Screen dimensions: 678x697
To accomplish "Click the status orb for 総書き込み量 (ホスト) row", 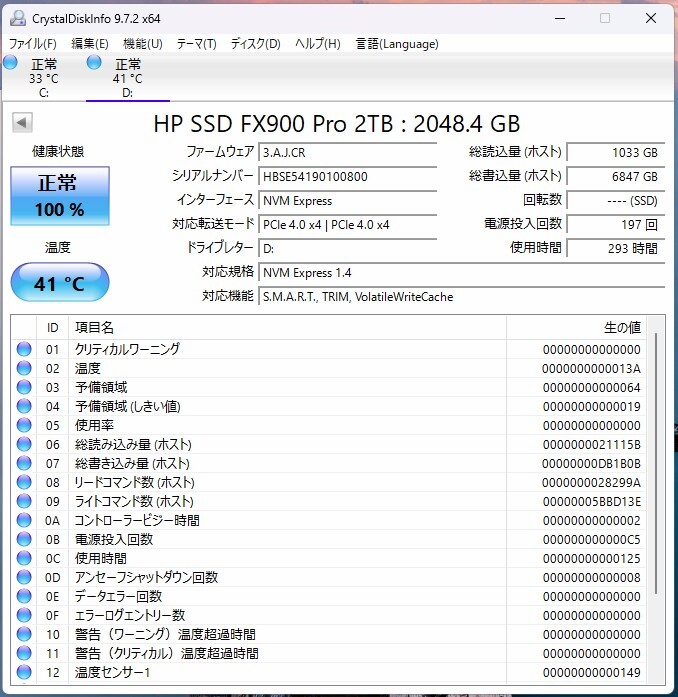I will pyautogui.click(x=24, y=463).
